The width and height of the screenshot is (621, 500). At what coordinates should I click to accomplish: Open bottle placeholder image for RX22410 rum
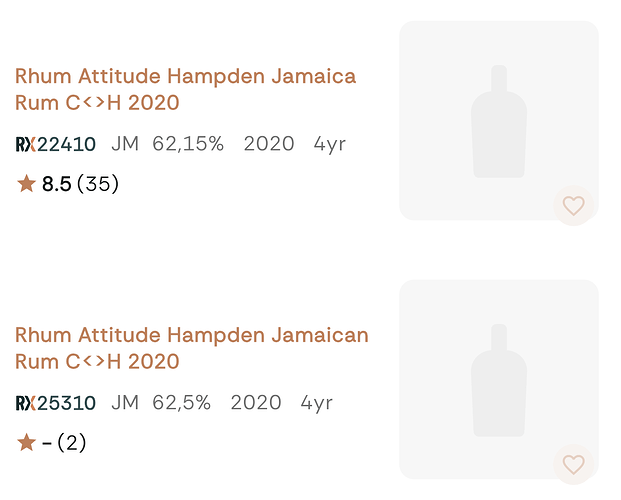(498, 120)
